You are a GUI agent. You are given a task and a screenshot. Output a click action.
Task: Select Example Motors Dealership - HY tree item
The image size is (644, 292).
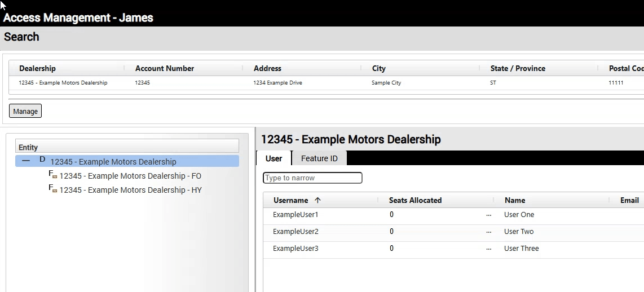130,190
